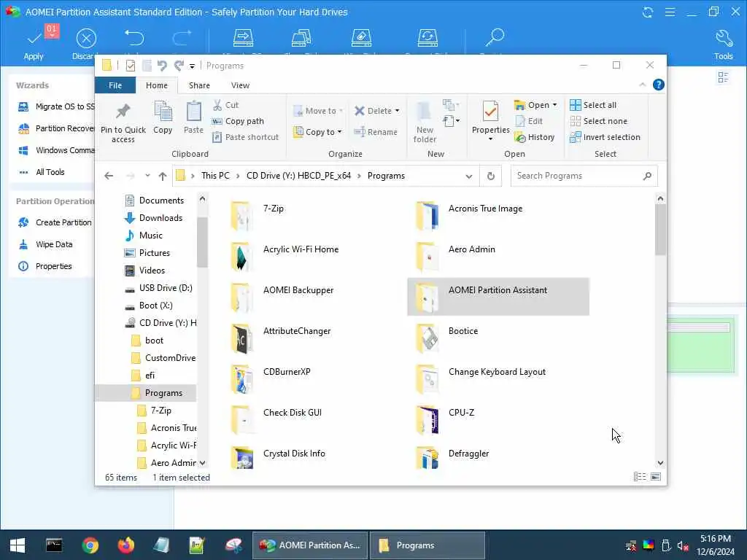The height and width of the screenshot is (560, 747).
Task: Click the AOMEI Undo arrow icon
Action: pyautogui.click(x=134, y=38)
